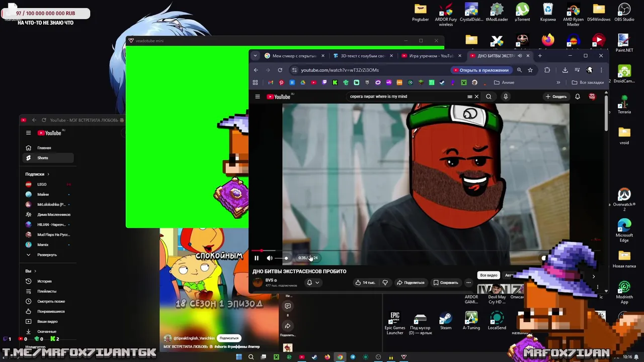Open the Chrome extensions puzzle icon
644x362 pixels.
pos(547,70)
